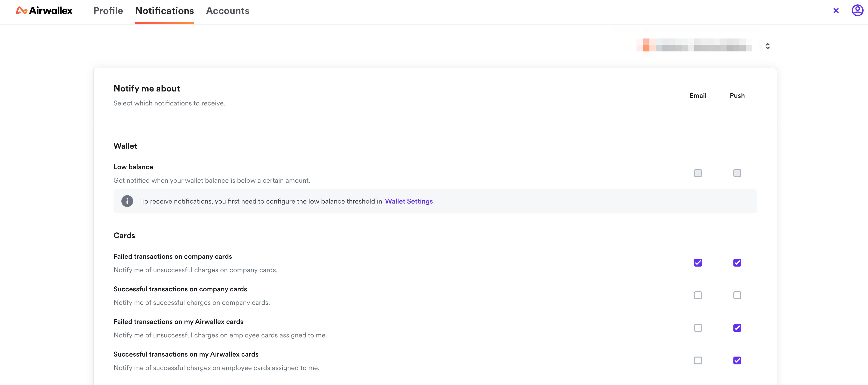Screen dimensions: 868x385
Task: Open the Wallet Settings link
Action: tap(409, 201)
